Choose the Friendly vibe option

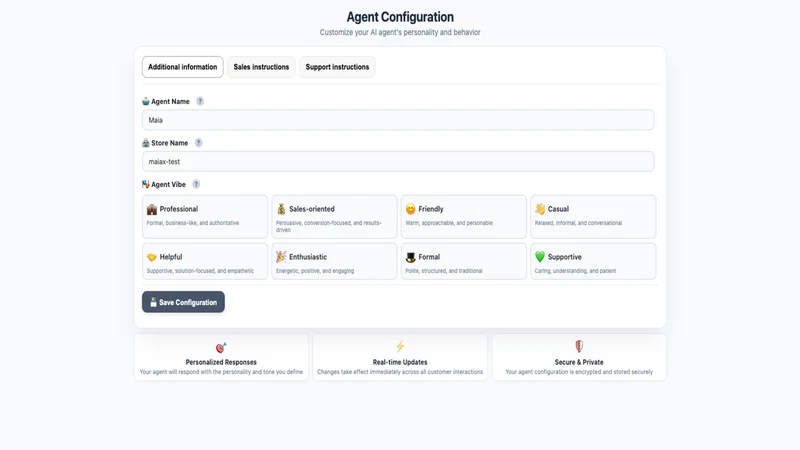[x=464, y=217]
